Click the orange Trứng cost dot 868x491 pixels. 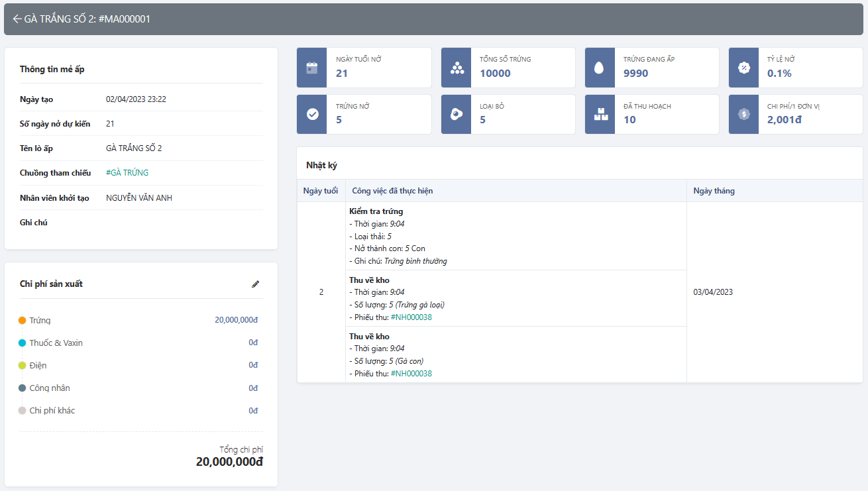tap(22, 321)
